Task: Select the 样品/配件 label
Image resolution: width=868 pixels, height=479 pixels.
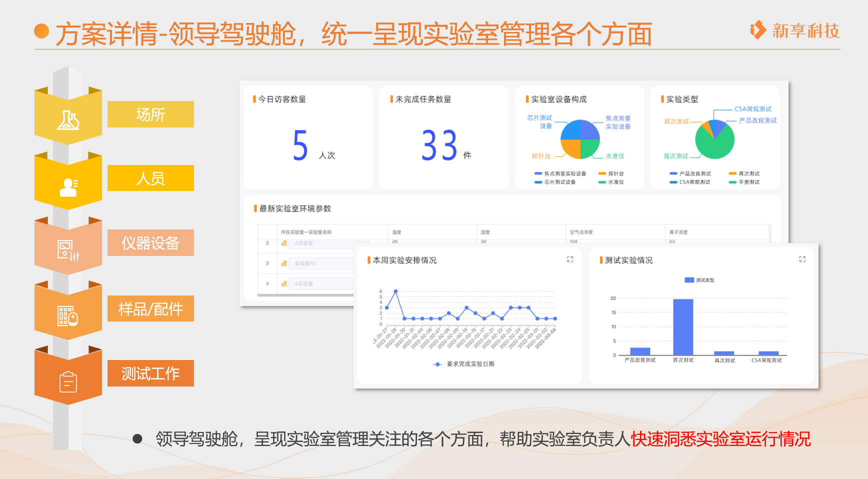Action: [150, 308]
